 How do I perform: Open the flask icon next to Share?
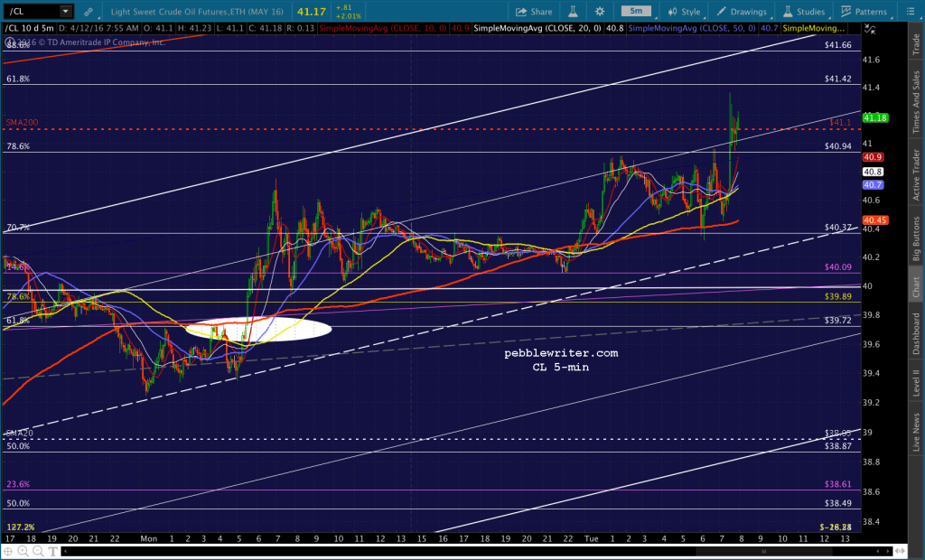pos(572,11)
